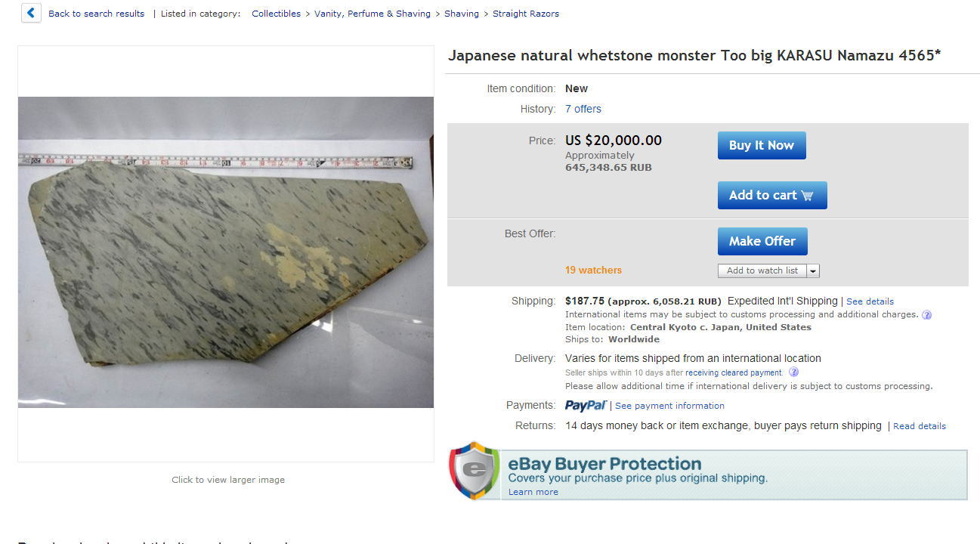This screenshot has width=980, height=544.
Task: Click Learn more under Buyer Protection
Action: 533,492
